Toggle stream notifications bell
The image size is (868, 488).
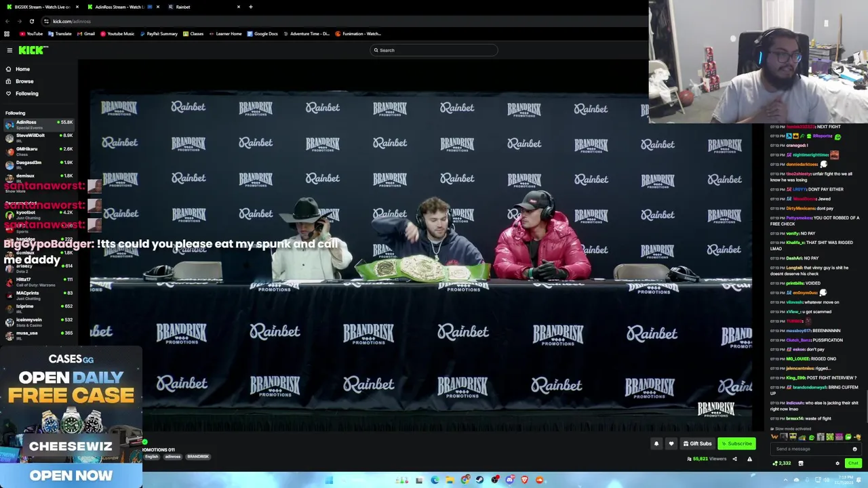point(656,444)
